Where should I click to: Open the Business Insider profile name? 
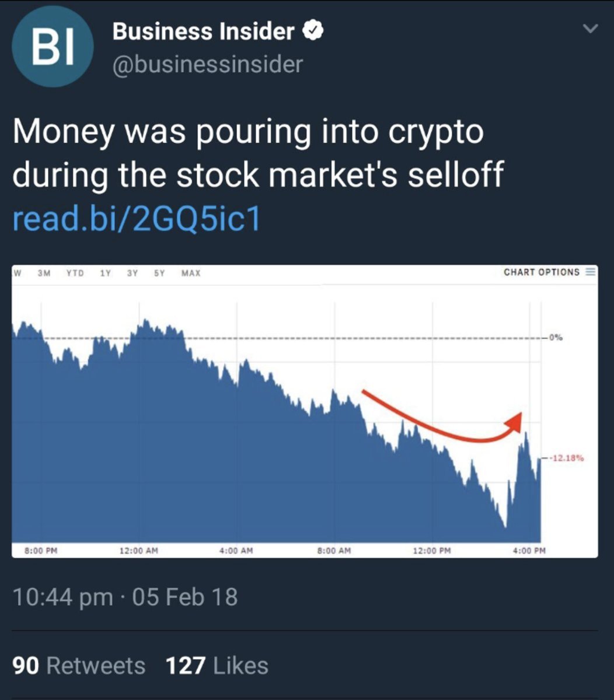203,32
